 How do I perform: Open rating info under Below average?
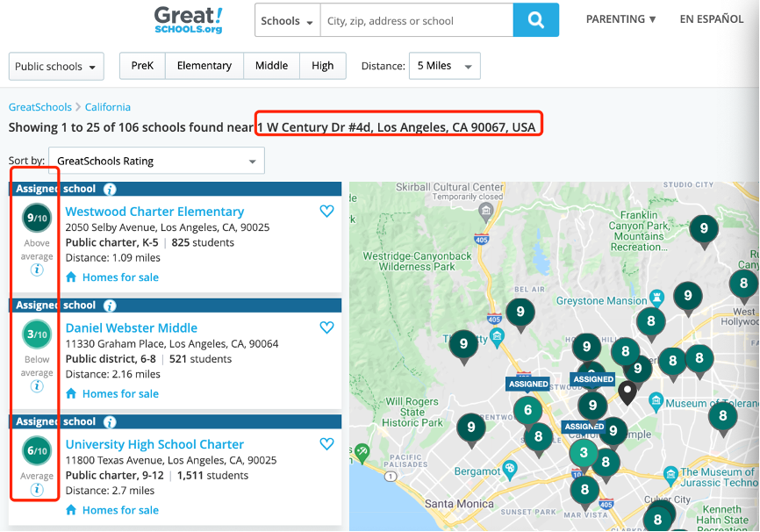(x=37, y=386)
